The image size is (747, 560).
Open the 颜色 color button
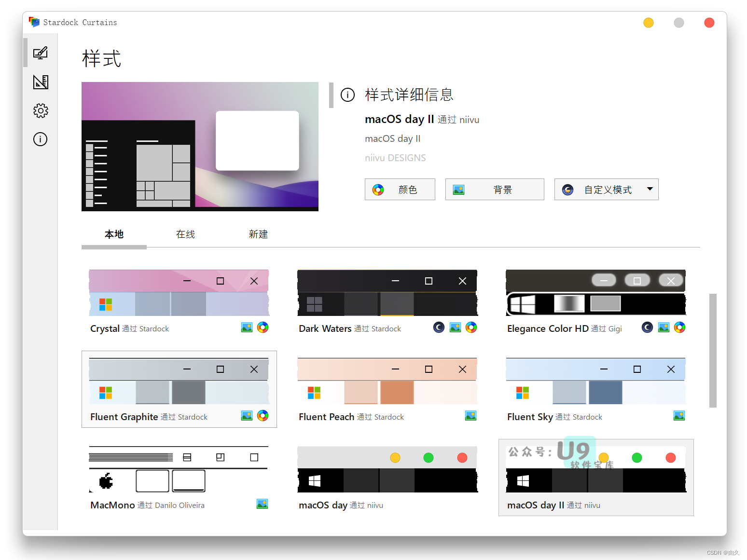tap(400, 190)
